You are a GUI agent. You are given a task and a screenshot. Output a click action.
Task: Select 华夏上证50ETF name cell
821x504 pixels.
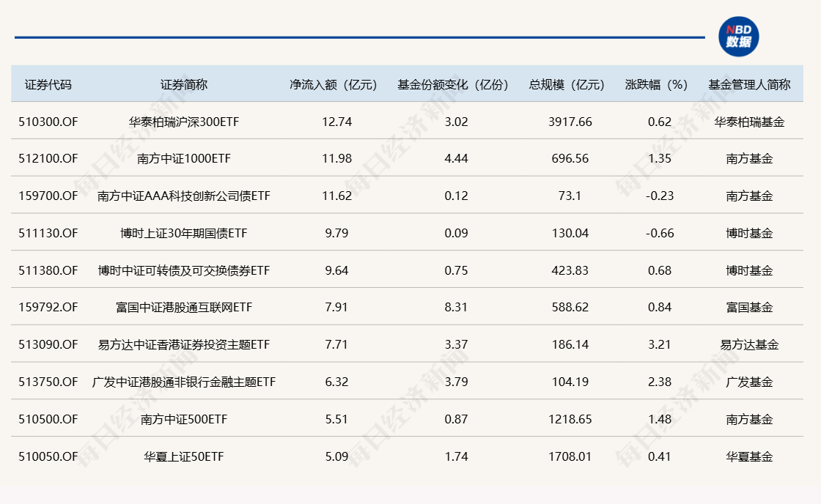coord(184,456)
